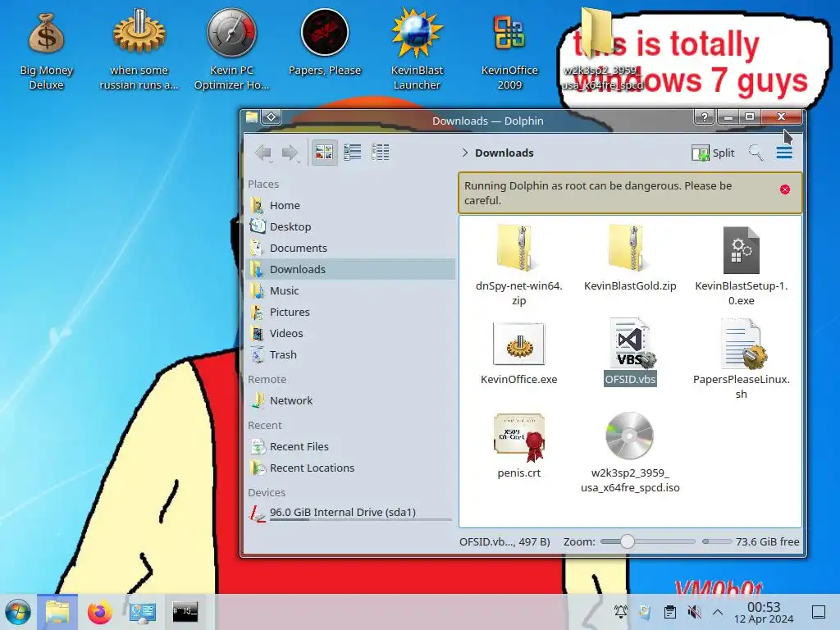Screen dimensions: 840x630
Task: Expand breadcrumb arrow before Downloads
Action: pos(465,153)
